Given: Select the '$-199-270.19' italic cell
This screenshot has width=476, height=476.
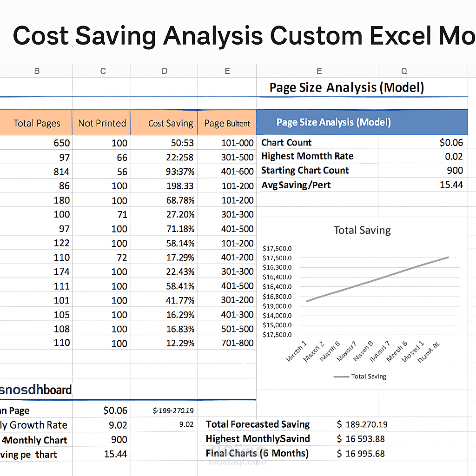Looking at the screenshot, I should pos(173,411).
